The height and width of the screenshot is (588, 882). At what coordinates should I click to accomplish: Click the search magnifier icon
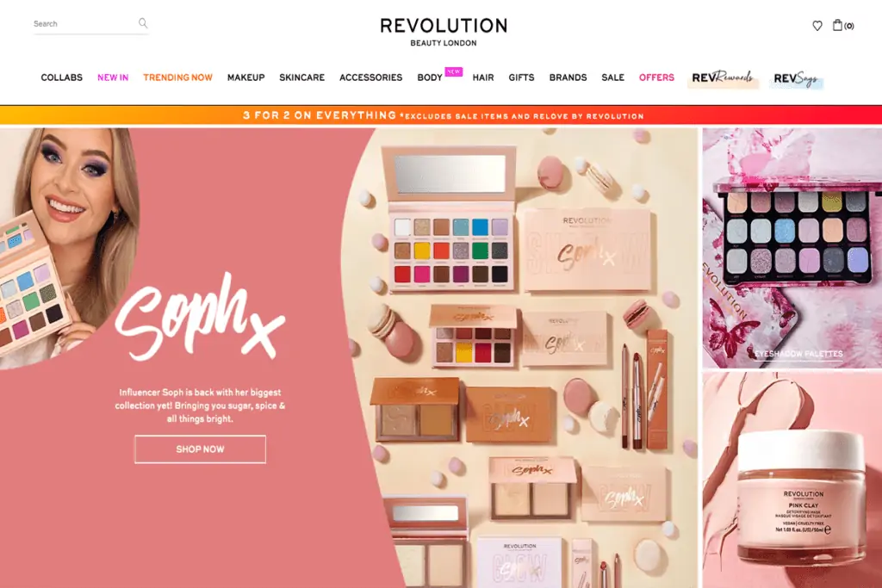click(x=143, y=23)
